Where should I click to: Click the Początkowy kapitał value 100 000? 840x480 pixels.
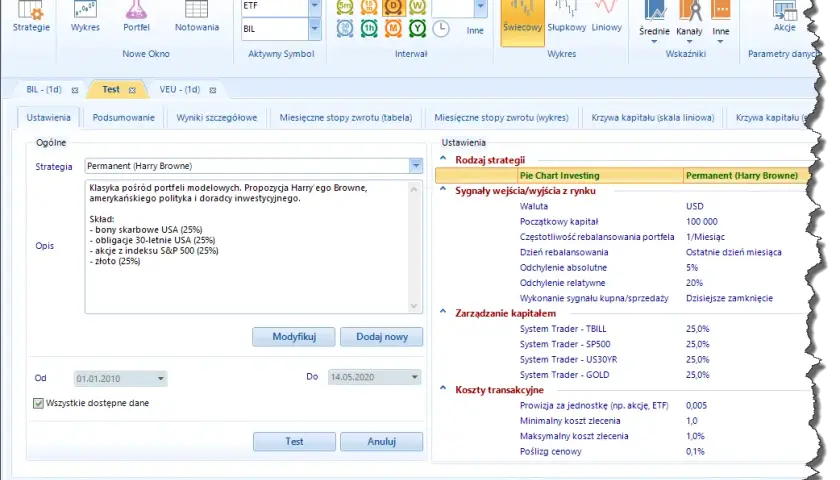701,222
